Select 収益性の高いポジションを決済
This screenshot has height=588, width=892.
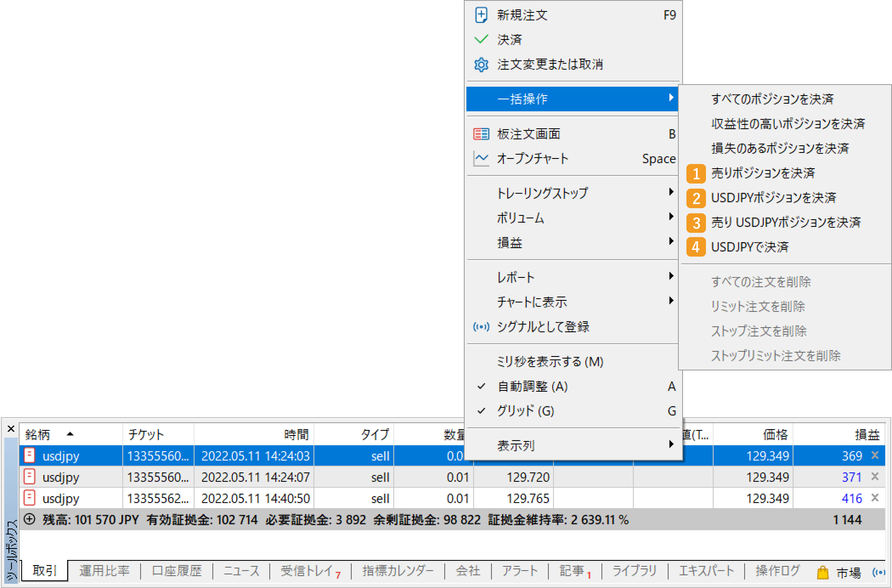tap(785, 124)
